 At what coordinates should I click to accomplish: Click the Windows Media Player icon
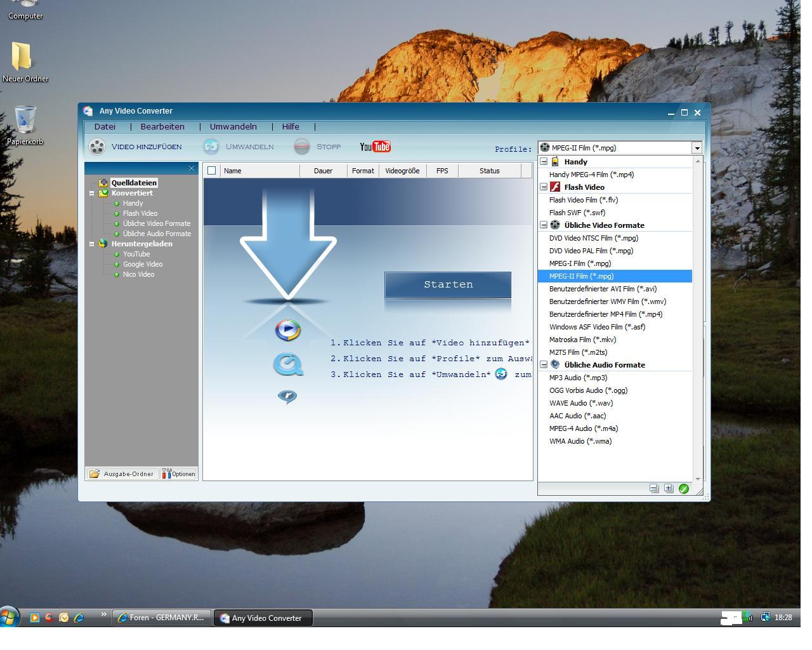point(288,330)
